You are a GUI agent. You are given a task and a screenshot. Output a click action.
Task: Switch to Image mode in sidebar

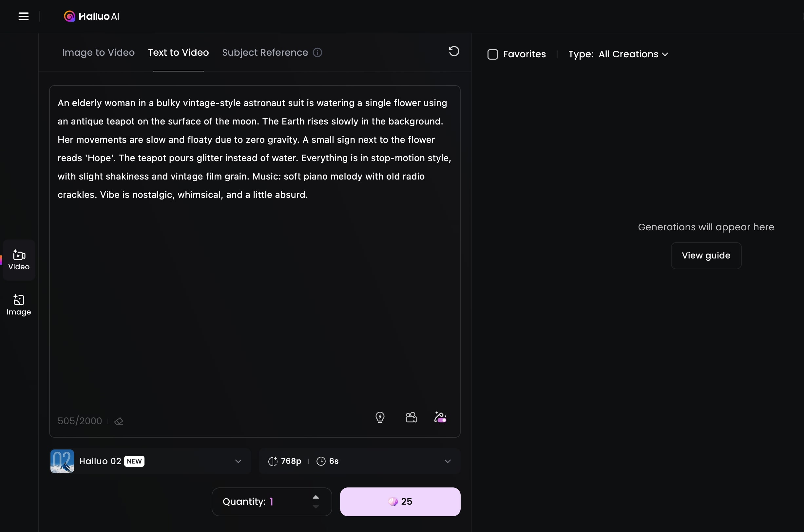(19, 305)
